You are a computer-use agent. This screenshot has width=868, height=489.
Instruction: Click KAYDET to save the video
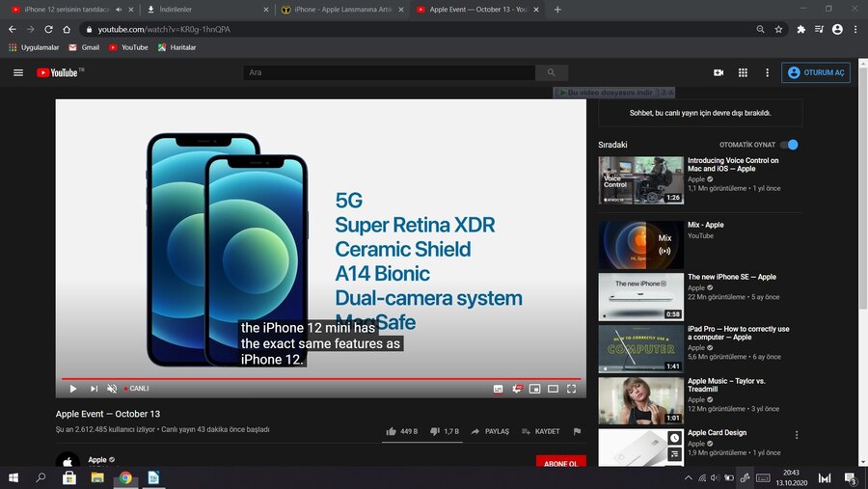click(x=541, y=431)
